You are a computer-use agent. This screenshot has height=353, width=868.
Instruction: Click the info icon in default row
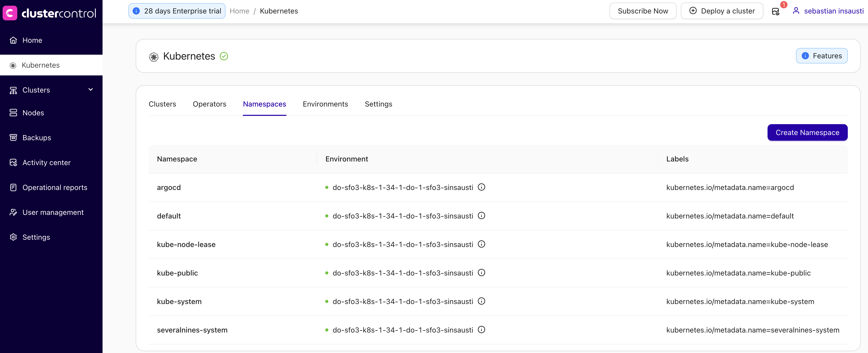(481, 216)
